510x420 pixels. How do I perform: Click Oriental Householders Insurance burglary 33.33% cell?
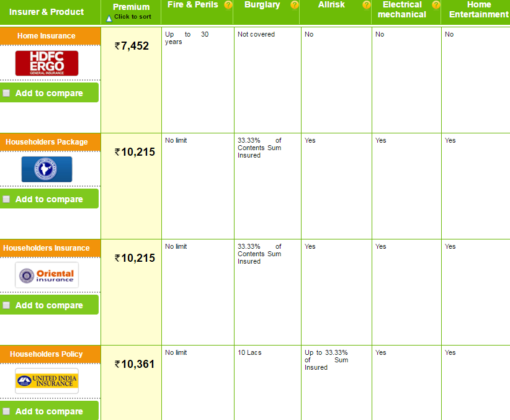[x=259, y=254]
